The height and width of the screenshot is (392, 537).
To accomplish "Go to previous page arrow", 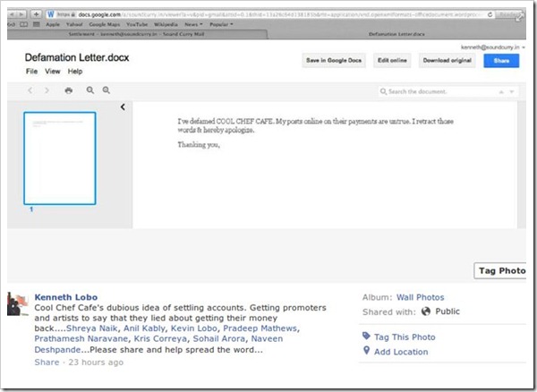I will click(31, 90).
